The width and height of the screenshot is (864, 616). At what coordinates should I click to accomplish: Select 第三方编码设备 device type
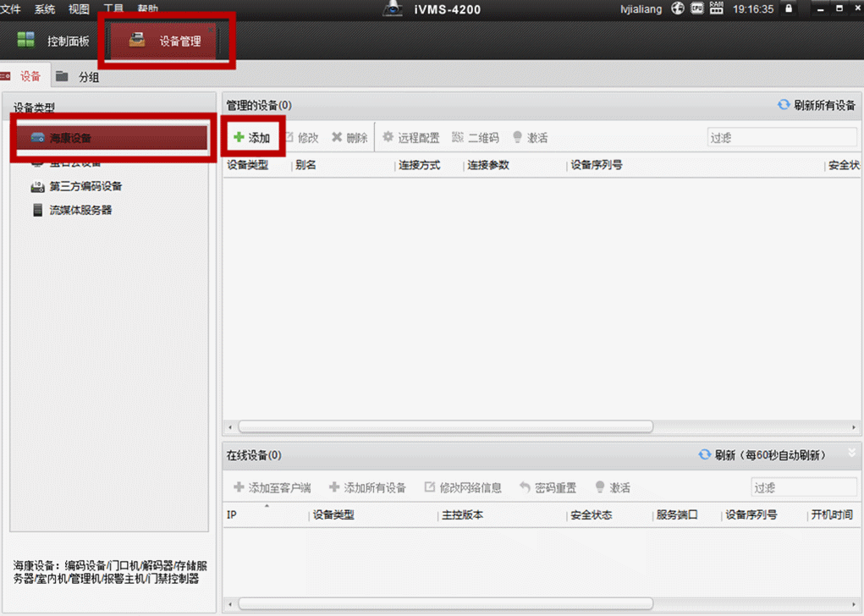[80, 186]
